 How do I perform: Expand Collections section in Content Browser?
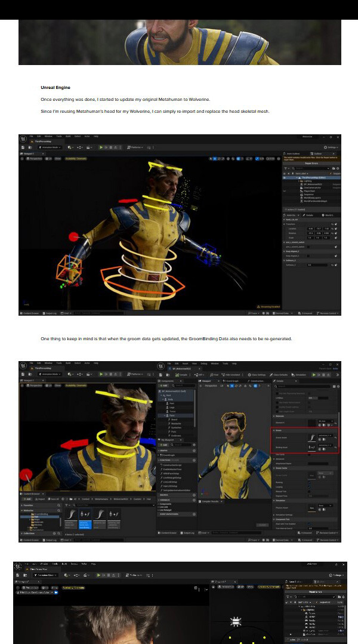[21, 533]
